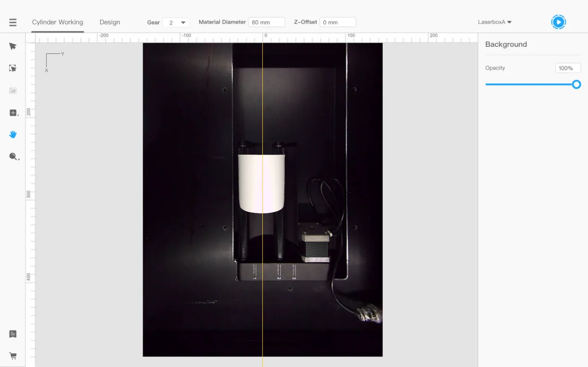The image size is (588, 367).
Task: Switch to the Design tab
Action: tap(110, 22)
